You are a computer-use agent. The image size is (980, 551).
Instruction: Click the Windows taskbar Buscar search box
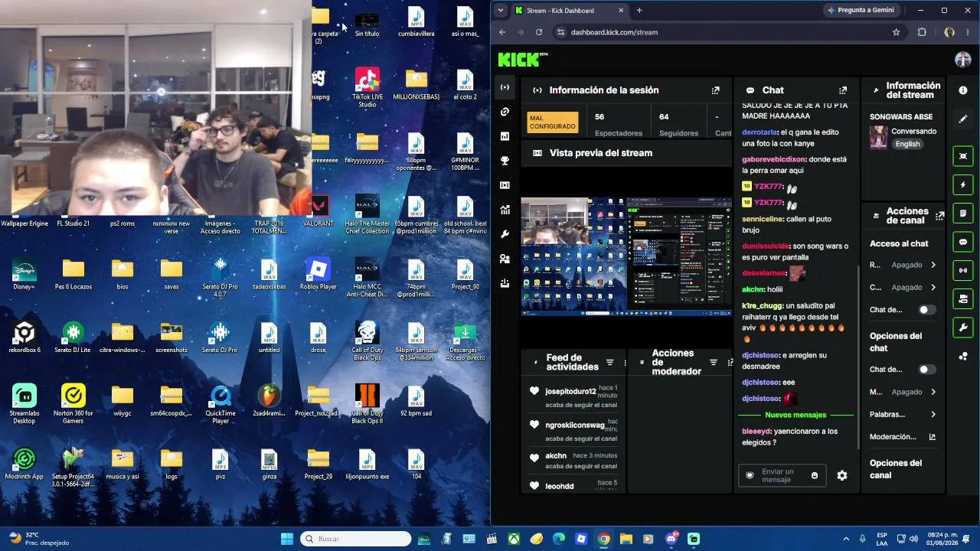(356, 539)
